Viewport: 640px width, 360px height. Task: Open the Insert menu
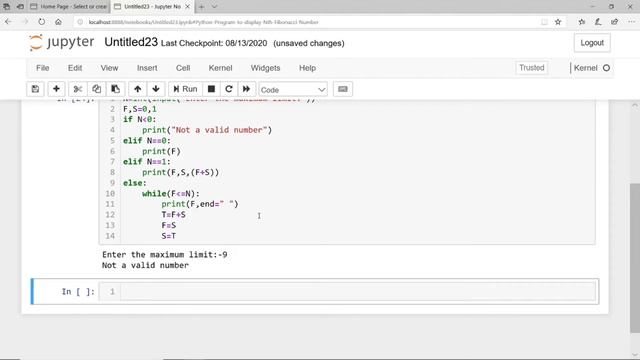click(x=147, y=68)
